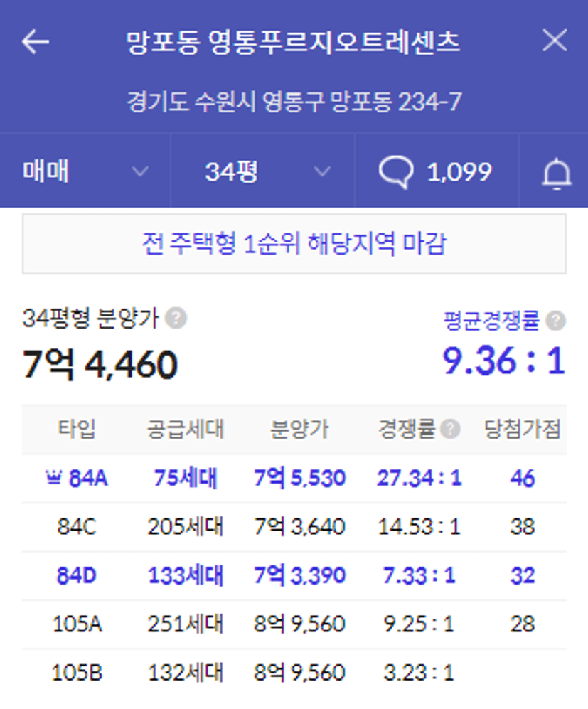Click the winning score 28
This screenshot has width=588, height=709.
523,624
